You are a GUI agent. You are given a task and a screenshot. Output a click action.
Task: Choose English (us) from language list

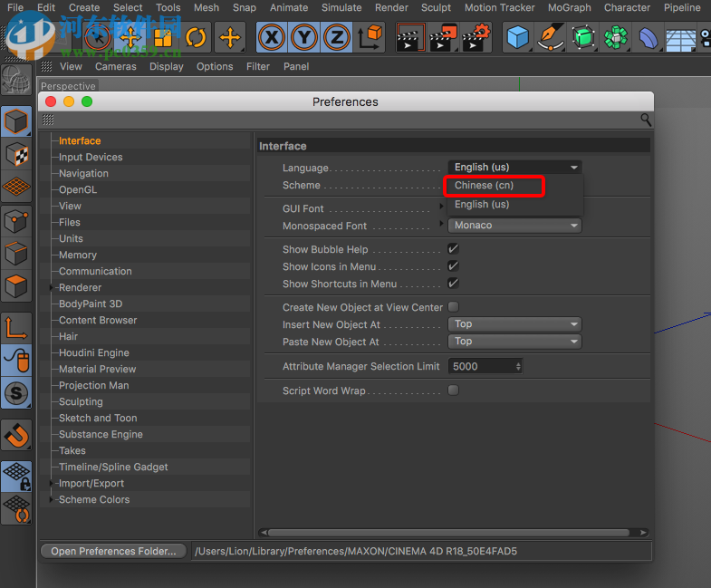click(x=482, y=204)
